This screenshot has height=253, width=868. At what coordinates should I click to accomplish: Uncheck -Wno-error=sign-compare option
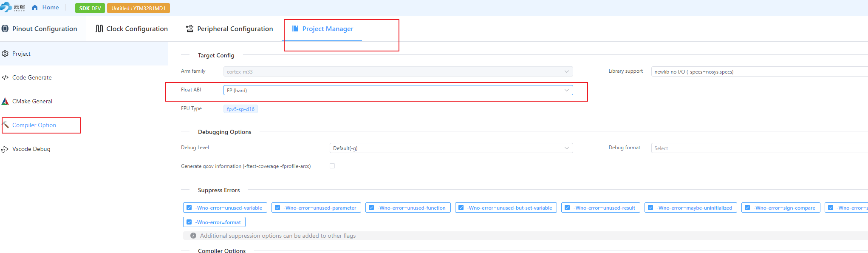click(x=748, y=208)
